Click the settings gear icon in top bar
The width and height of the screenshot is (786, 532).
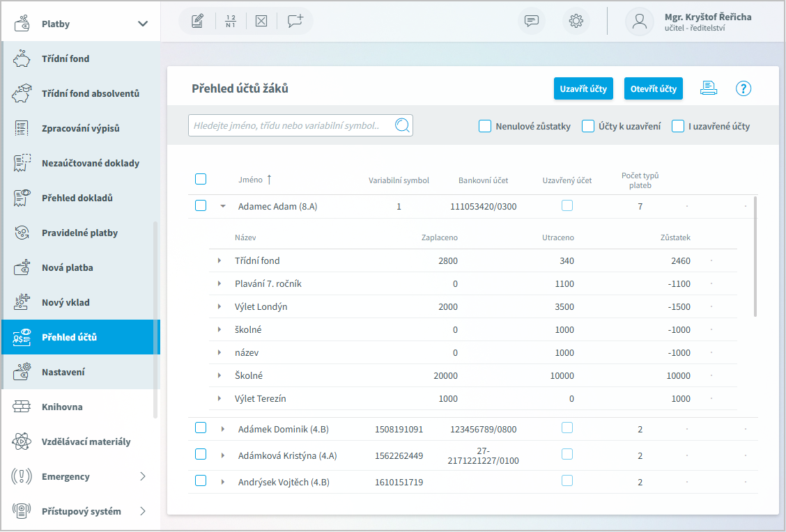coord(576,21)
